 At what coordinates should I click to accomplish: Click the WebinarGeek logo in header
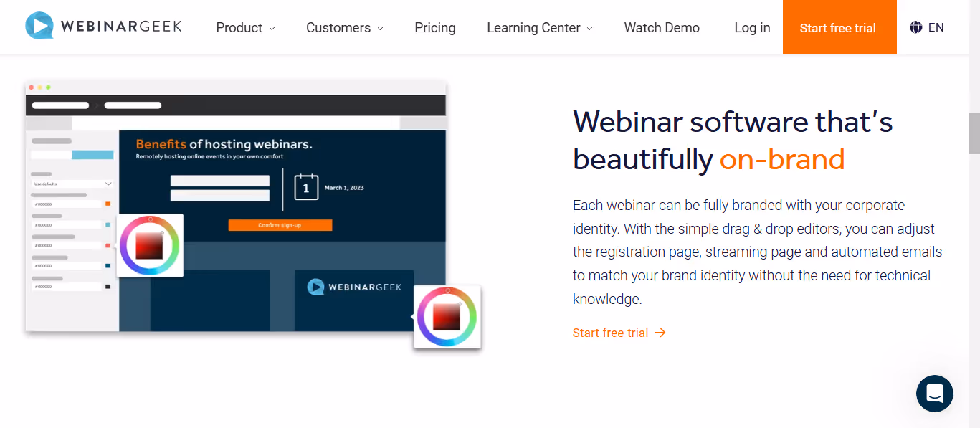pos(103,27)
